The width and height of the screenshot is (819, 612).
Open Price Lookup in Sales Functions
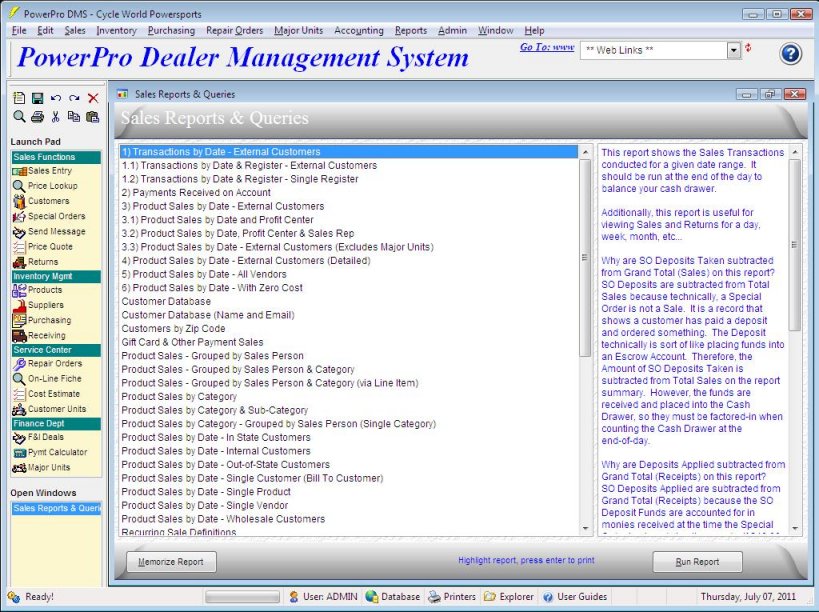(x=52, y=186)
